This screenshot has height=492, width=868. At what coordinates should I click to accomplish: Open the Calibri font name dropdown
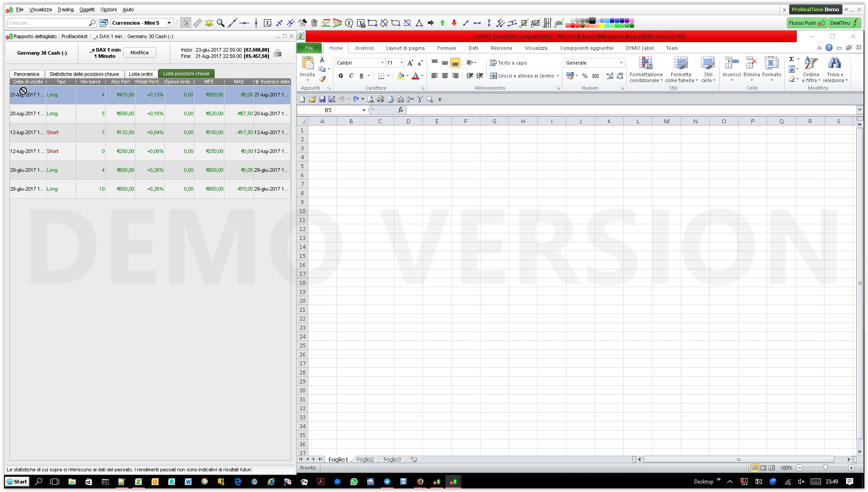pyautogui.click(x=382, y=63)
